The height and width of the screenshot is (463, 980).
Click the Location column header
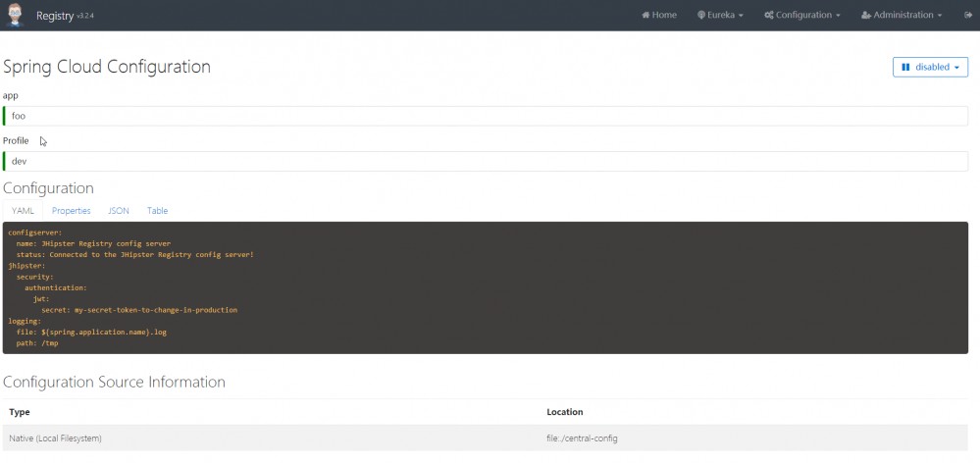point(565,412)
